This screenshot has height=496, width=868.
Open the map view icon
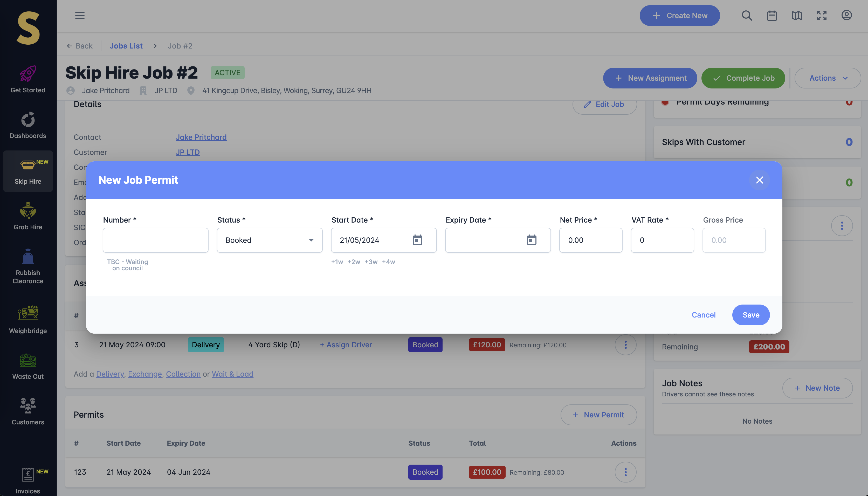pos(796,16)
